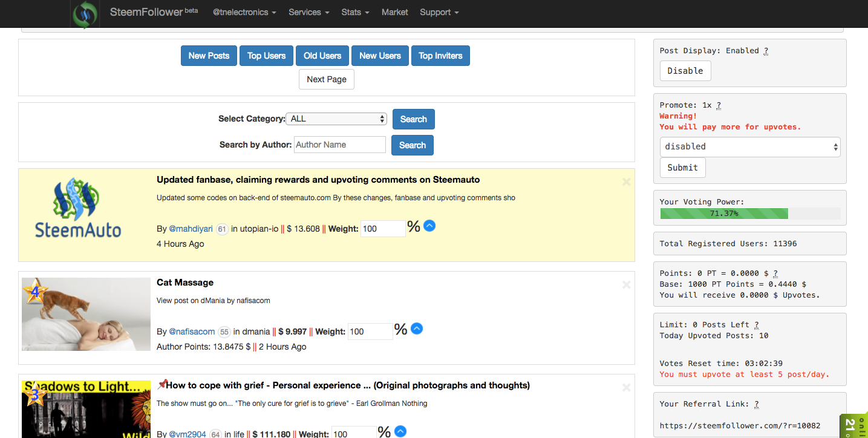
Task: Submit the promote setting
Action: click(682, 168)
